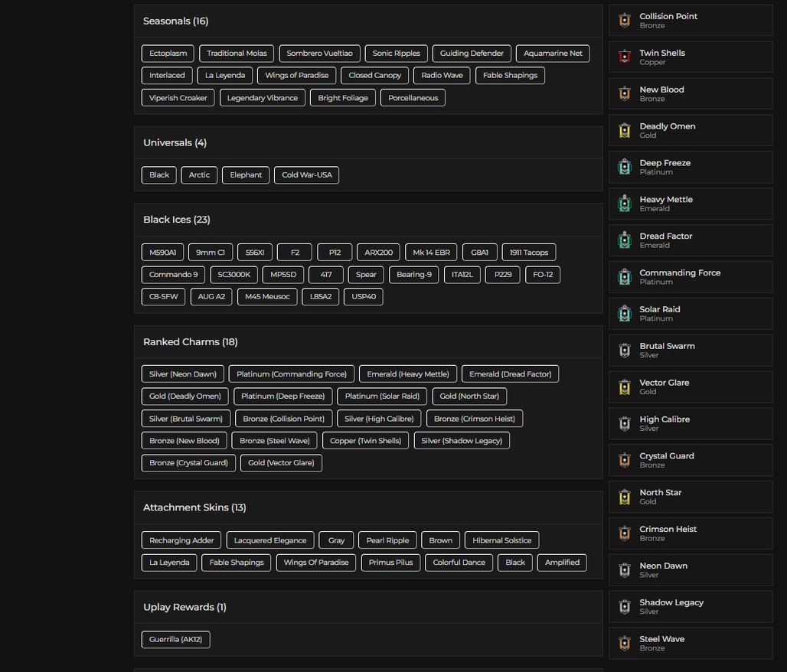The height and width of the screenshot is (672, 787).
Task: Select the Elephant universal skin tag
Action: click(246, 175)
